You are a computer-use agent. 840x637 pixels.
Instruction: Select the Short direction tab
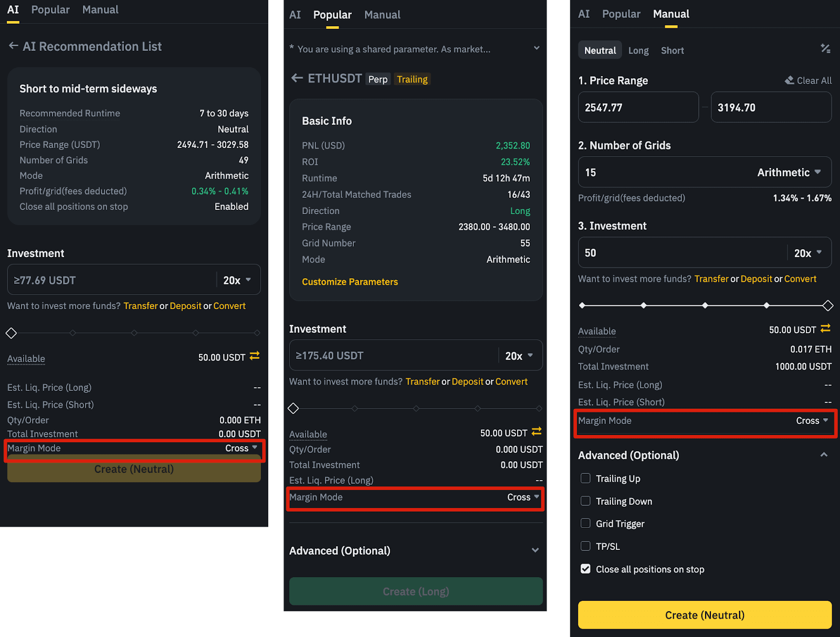[672, 50]
